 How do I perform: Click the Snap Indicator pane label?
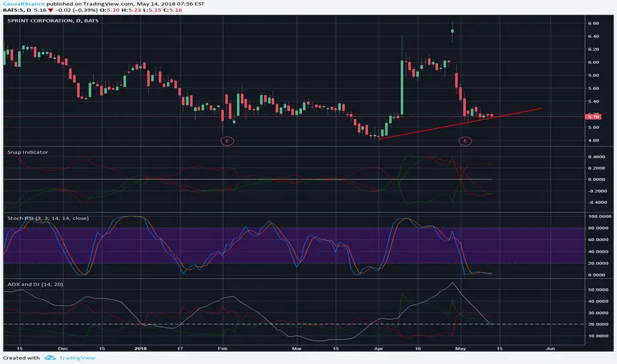[x=28, y=152]
